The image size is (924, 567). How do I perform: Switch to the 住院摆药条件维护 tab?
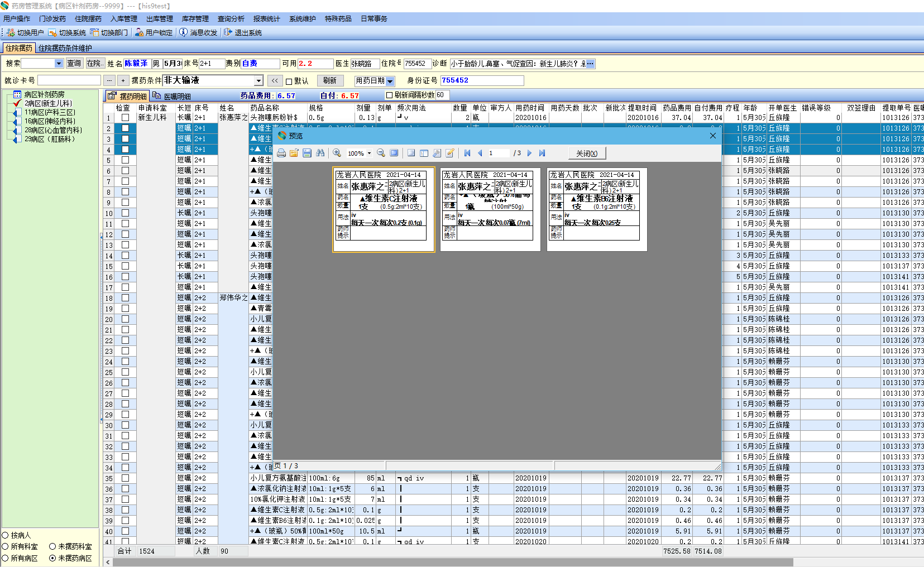pyautogui.click(x=65, y=48)
